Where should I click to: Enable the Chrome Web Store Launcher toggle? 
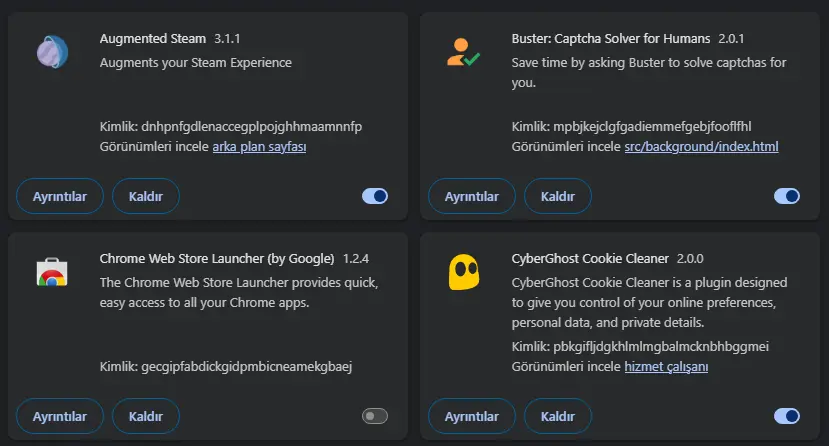(x=375, y=416)
